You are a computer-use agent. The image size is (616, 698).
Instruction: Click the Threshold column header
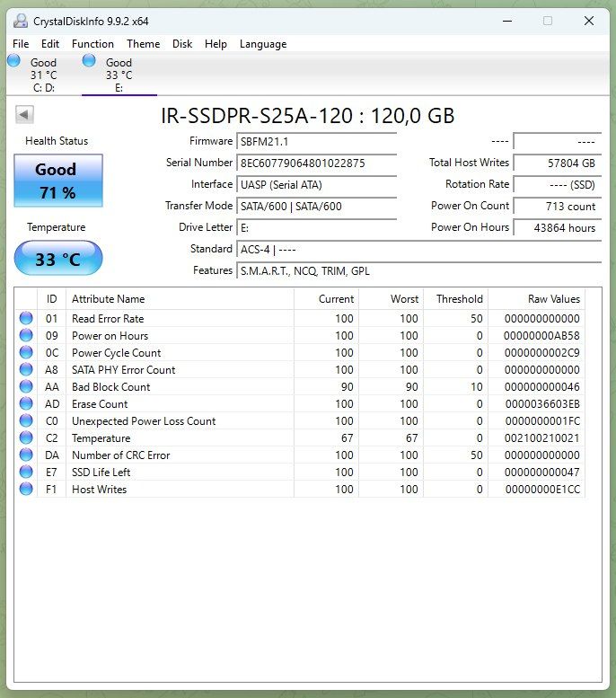tap(455, 299)
